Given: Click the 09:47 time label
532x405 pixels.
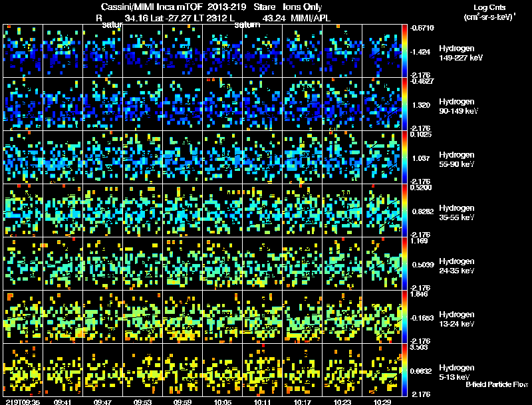Looking at the screenshot, I should [102, 402].
